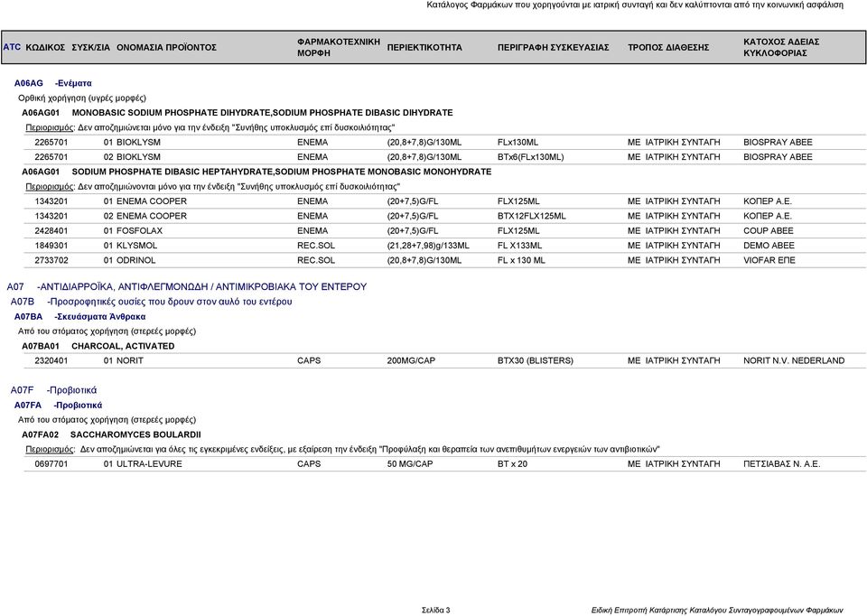Image resolution: width=867 pixels, height=616 pixels.
Task: Click ΠΕΤΣΙΑΒΑΣ Ν. Α.Ε. holder
Action: 781,464
